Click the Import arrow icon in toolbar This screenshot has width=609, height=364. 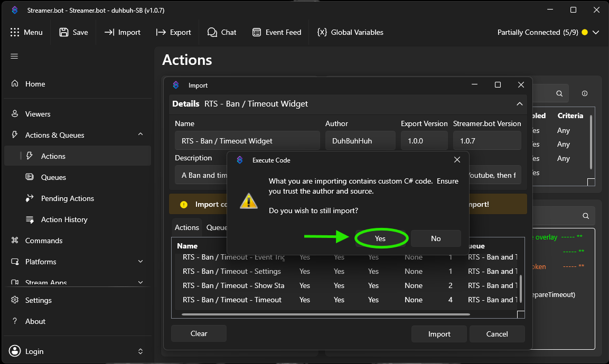pos(109,32)
